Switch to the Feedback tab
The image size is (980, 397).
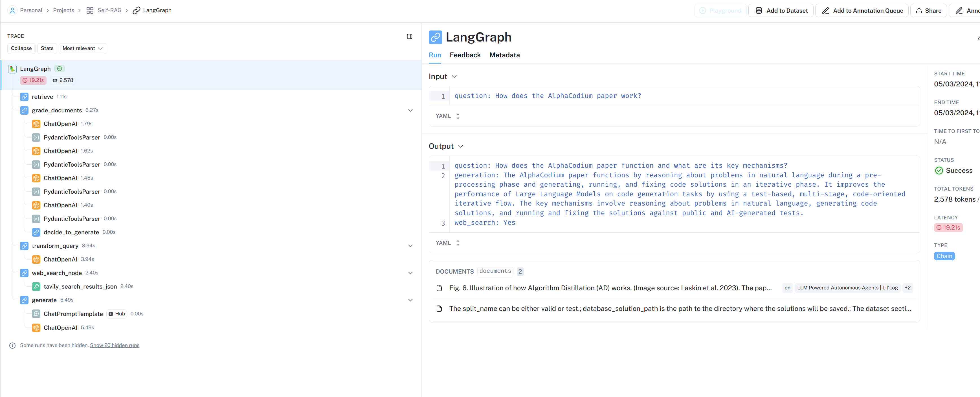465,55
